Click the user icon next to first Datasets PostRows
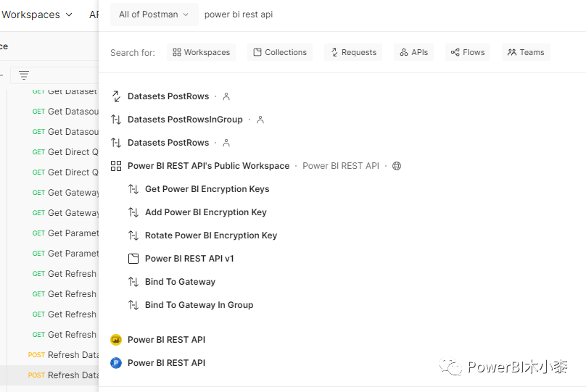Image resolution: width=586 pixels, height=392 pixels. (x=226, y=96)
